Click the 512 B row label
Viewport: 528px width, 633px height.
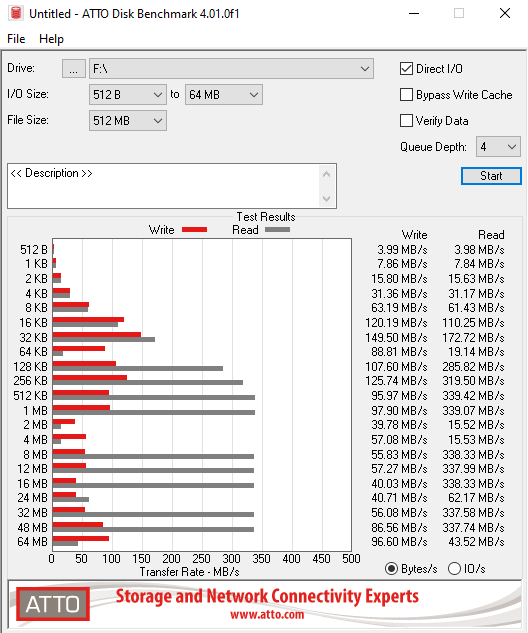pos(34,249)
